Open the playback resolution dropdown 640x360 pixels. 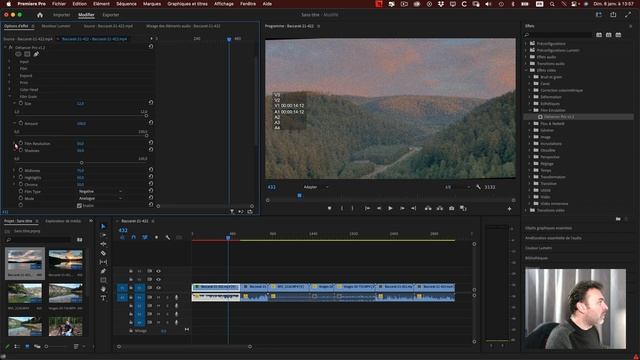(x=457, y=187)
